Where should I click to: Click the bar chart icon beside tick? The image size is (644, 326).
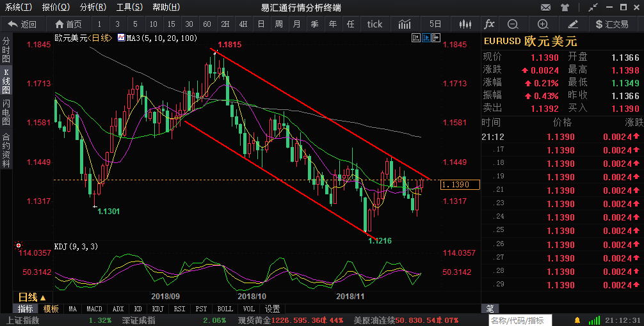coord(405,24)
